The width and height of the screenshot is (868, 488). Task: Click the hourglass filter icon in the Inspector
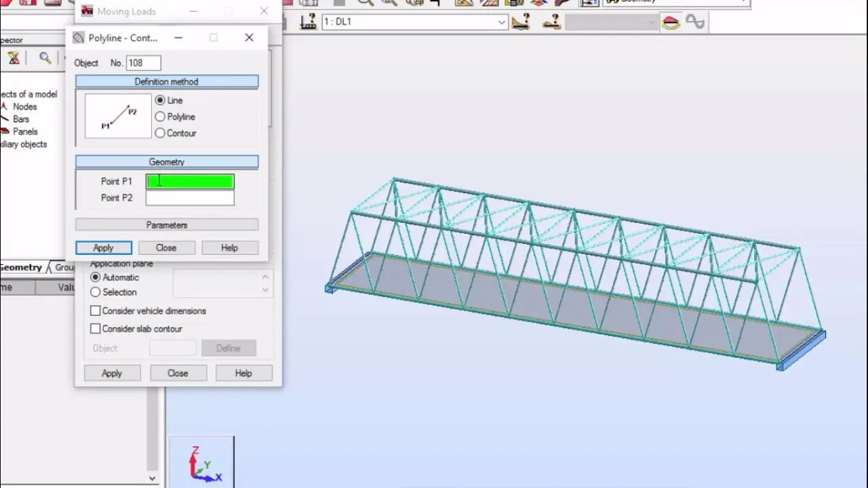tap(14, 58)
